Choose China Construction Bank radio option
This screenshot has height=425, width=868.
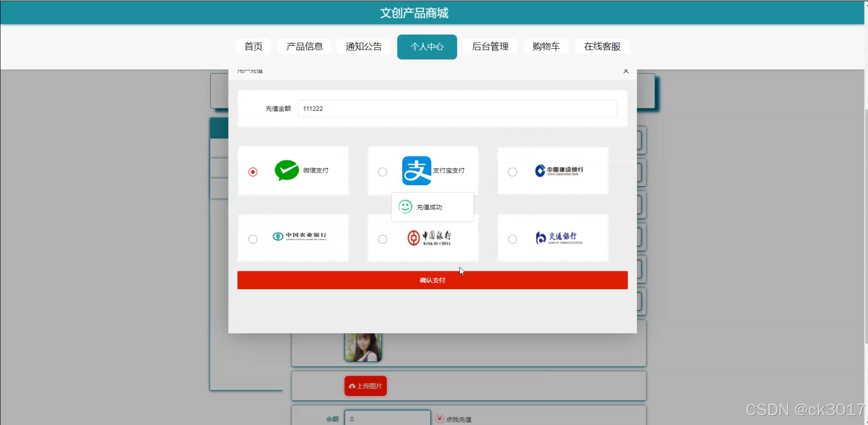tap(512, 172)
